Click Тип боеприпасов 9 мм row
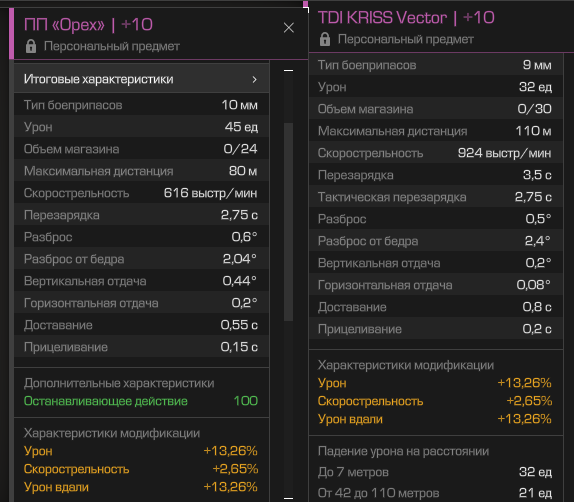Screen dimensions: 574x502 click(436, 65)
